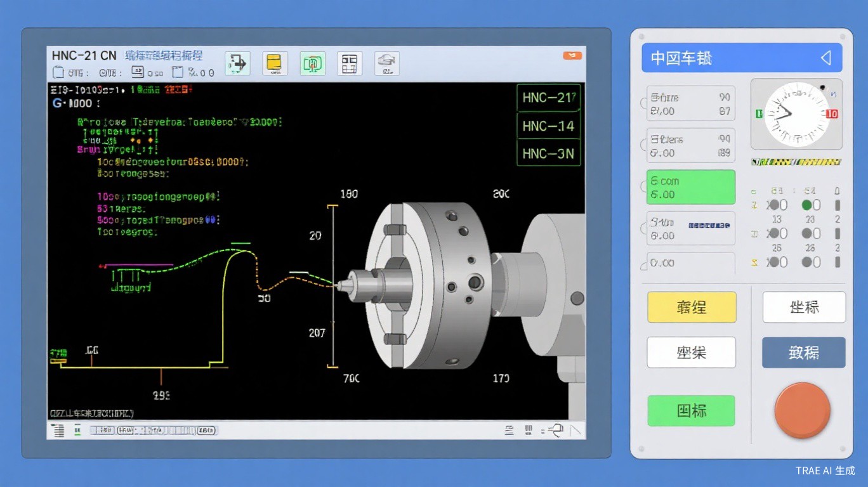This screenshot has width=868, height=487.
Task: Click the last outlined label in status bar
Action: [206, 431]
